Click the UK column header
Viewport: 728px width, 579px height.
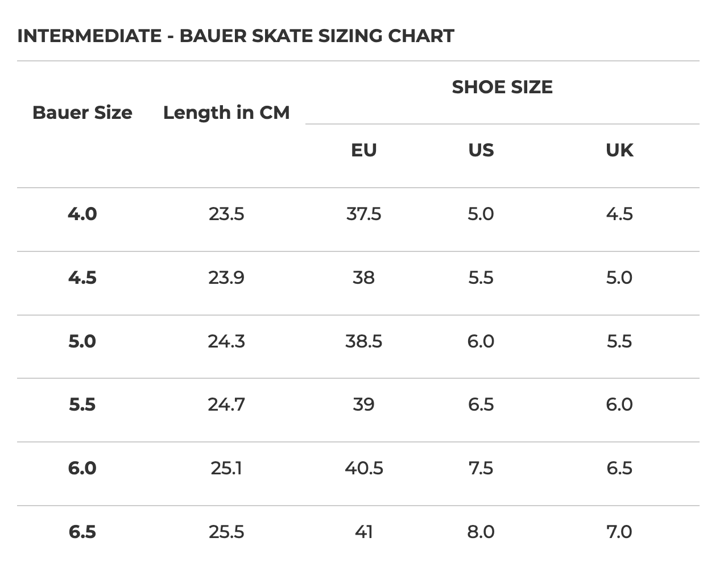619,150
